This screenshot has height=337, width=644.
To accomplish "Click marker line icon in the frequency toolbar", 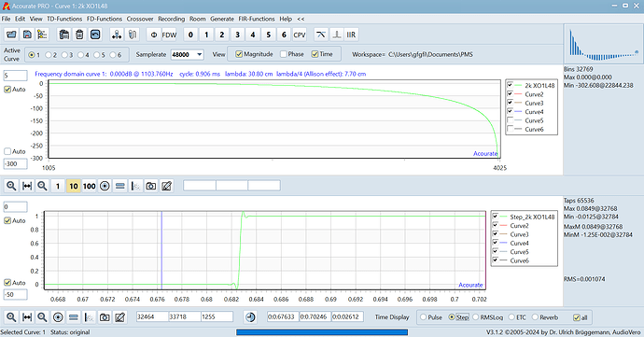I will coord(135,186).
